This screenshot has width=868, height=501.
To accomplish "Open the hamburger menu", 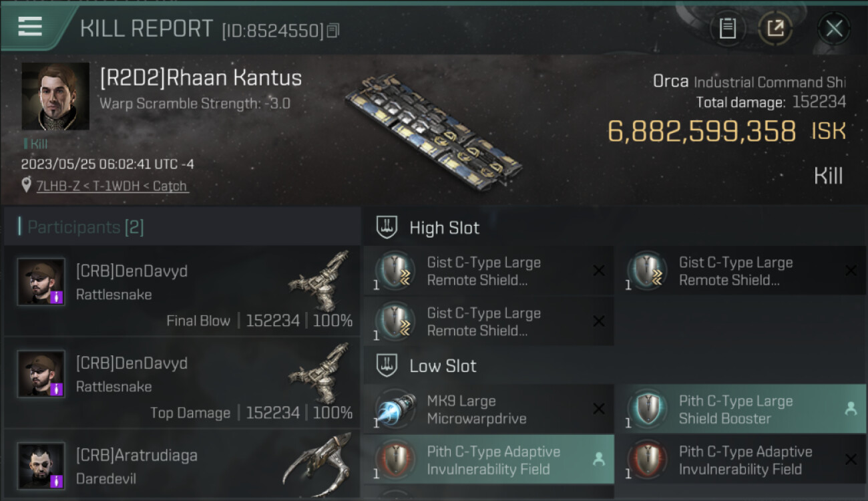I will tap(30, 27).
